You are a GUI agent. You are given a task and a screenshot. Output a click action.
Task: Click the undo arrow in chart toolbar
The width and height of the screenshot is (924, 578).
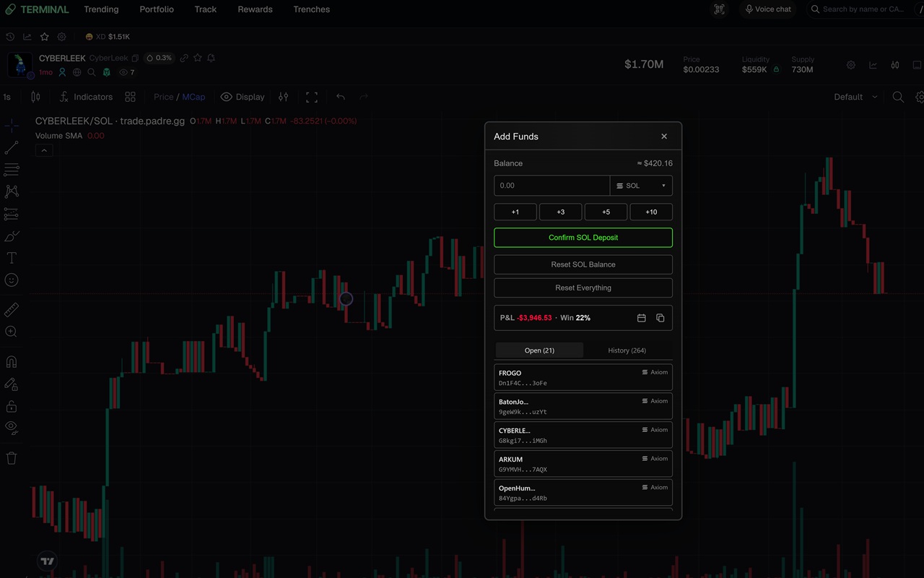point(341,97)
